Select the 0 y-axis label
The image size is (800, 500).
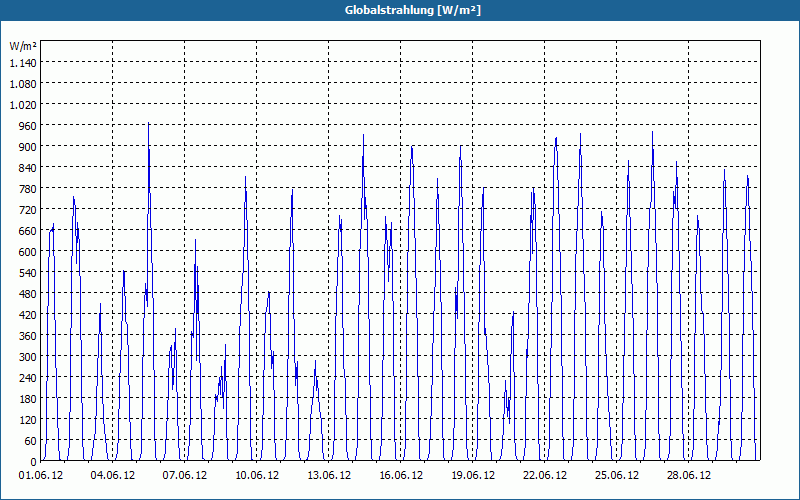34,462
